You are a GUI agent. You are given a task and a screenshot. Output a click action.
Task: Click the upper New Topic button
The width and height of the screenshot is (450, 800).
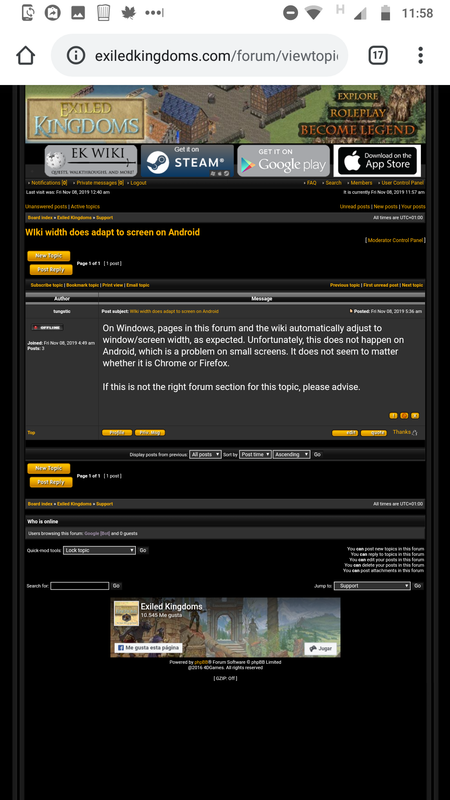pyautogui.click(x=49, y=256)
